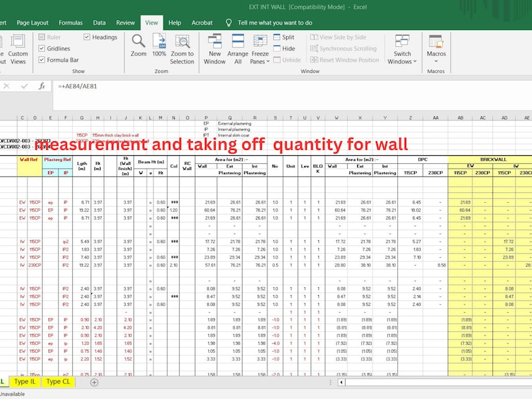532x399 pixels.
Task: Click Arrange All windows
Action: point(237,49)
